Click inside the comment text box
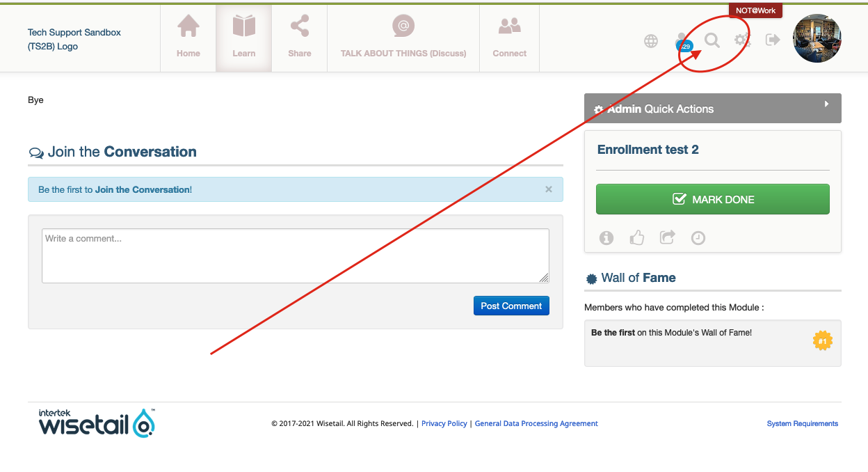 pyautogui.click(x=295, y=255)
